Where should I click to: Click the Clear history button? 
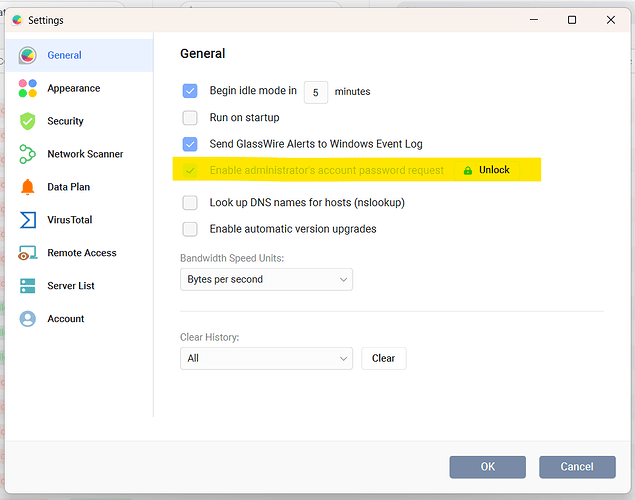[384, 358]
